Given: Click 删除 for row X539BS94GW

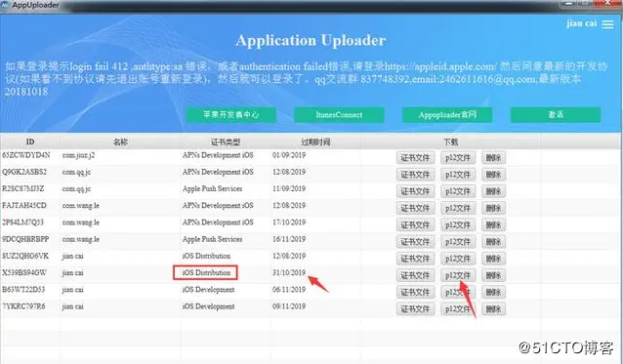Looking at the screenshot, I should click(x=493, y=275).
